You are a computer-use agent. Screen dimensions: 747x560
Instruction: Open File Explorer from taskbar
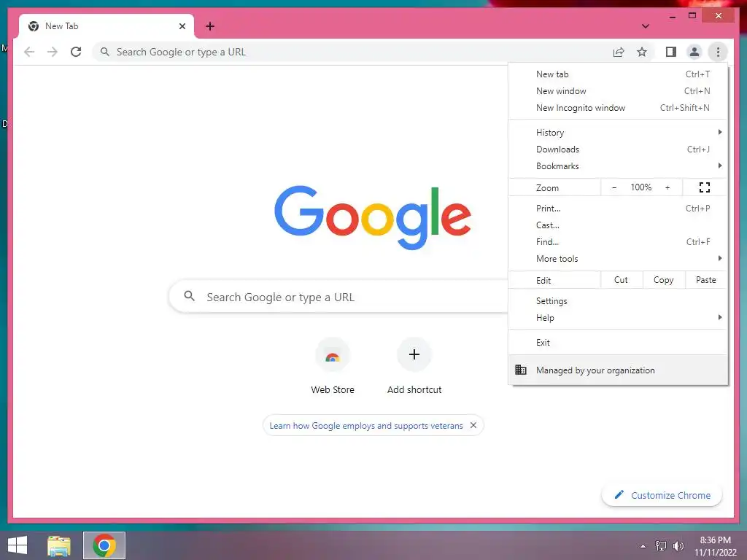pos(59,545)
